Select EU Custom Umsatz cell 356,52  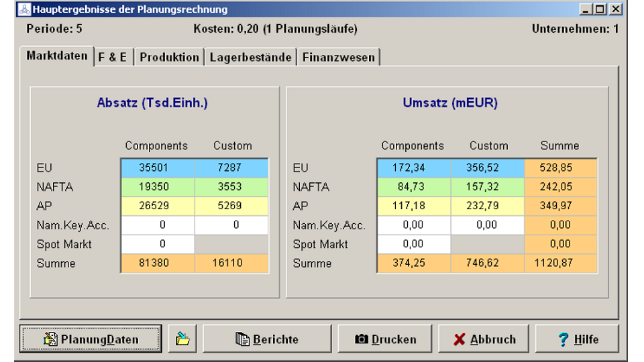click(x=488, y=168)
